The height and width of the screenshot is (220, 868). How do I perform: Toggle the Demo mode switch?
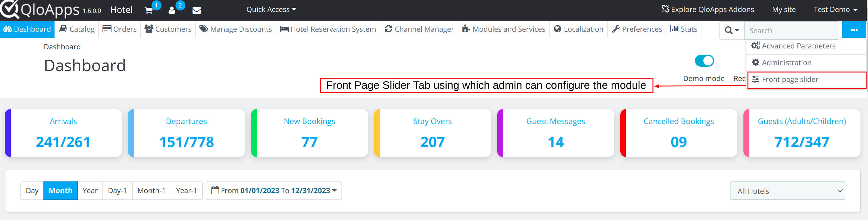tap(704, 61)
